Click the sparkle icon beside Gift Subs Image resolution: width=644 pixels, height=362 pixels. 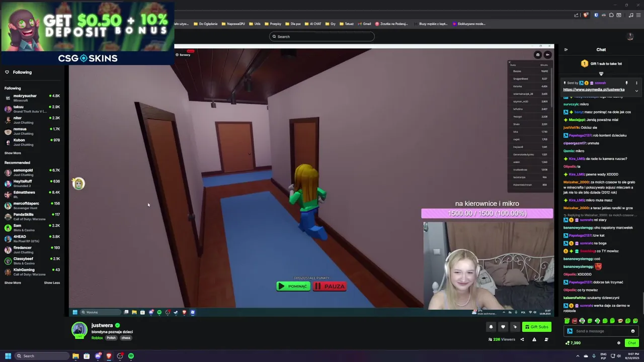[x=515, y=327]
